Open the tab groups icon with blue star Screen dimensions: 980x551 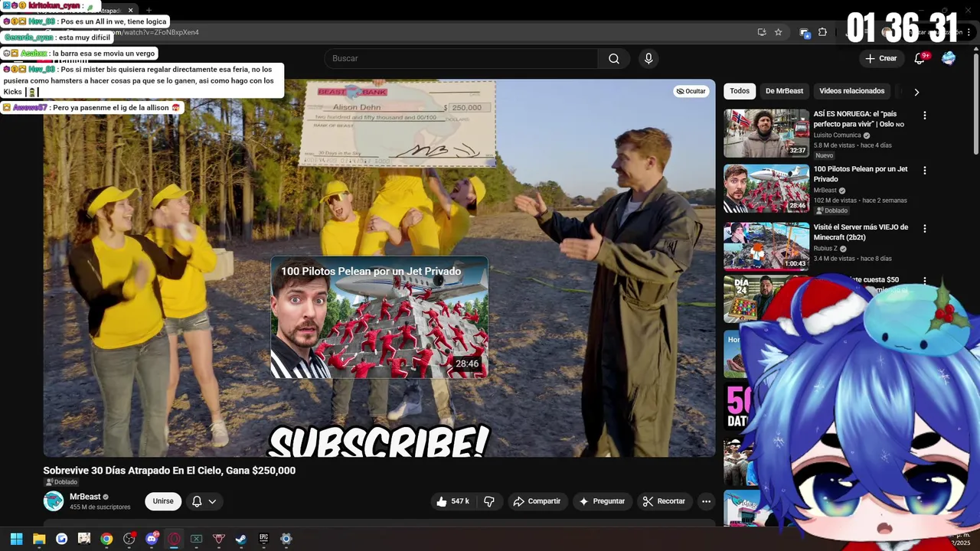tap(805, 32)
